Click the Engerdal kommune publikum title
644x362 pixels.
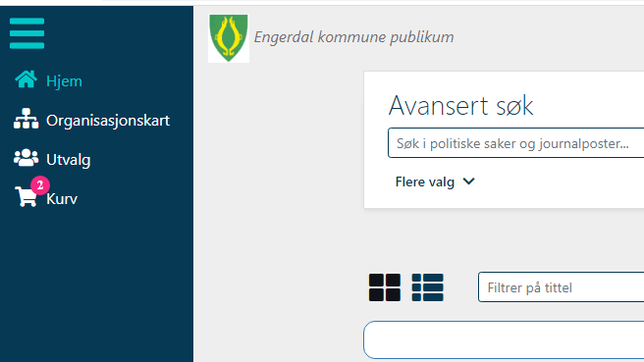point(354,37)
